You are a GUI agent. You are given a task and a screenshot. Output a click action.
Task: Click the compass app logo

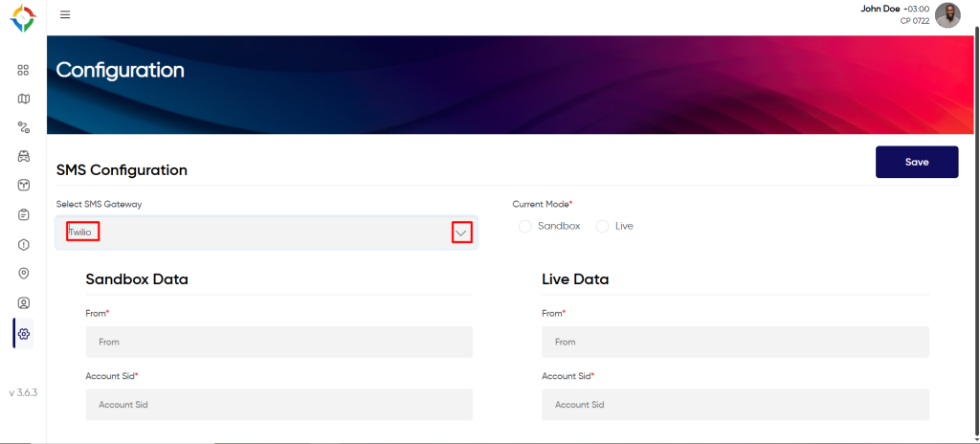(x=23, y=19)
